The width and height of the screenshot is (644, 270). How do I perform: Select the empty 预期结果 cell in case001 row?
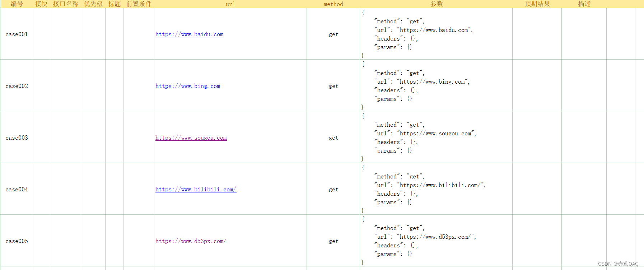pos(537,34)
